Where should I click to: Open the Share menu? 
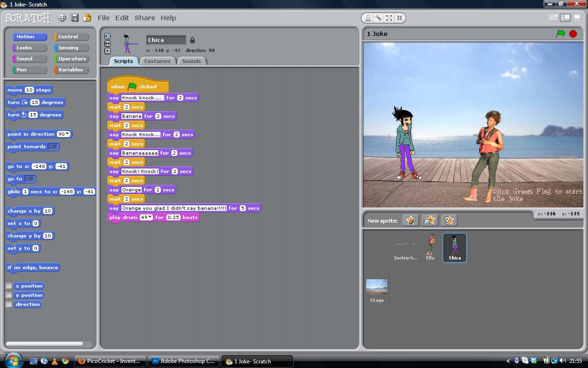[145, 18]
